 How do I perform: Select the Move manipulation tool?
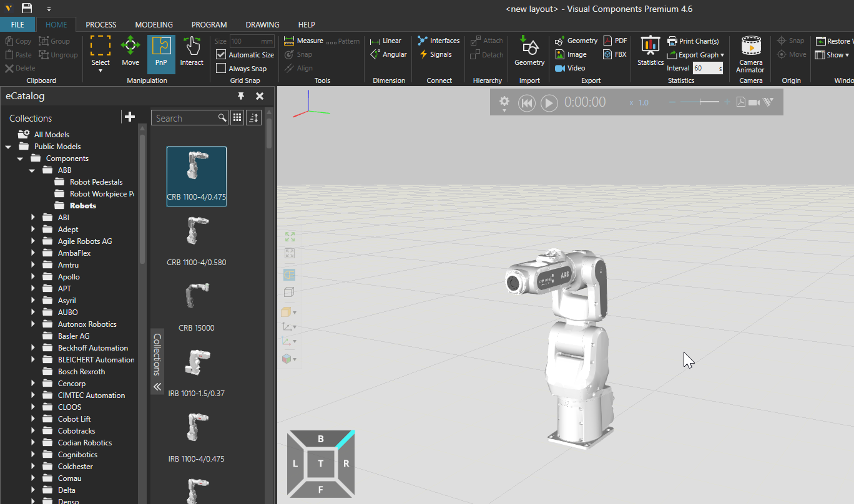click(x=130, y=51)
